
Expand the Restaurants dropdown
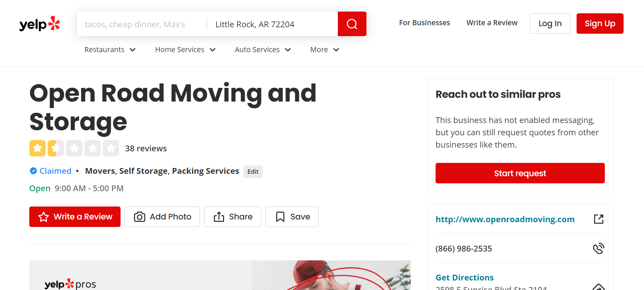pyautogui.click(x=110, y=50)
